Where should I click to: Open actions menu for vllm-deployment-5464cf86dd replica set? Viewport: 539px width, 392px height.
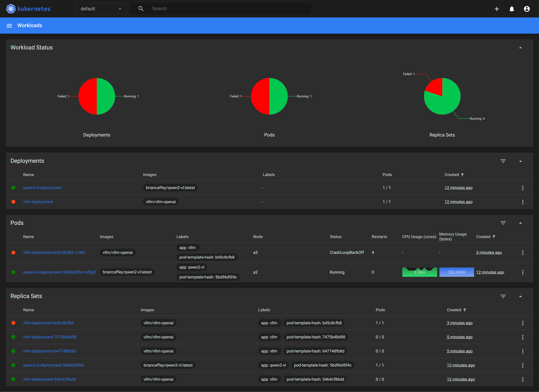tap(523, 379)
